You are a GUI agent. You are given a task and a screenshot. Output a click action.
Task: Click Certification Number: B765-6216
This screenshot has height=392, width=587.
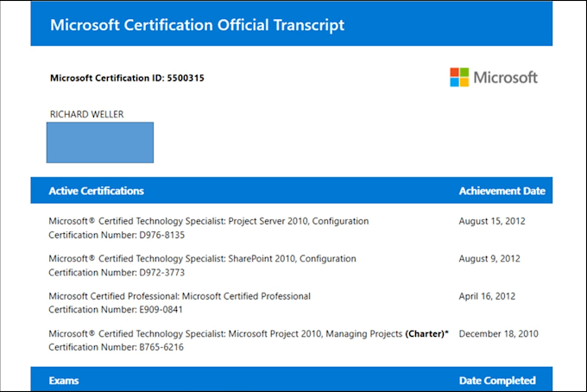116,347
